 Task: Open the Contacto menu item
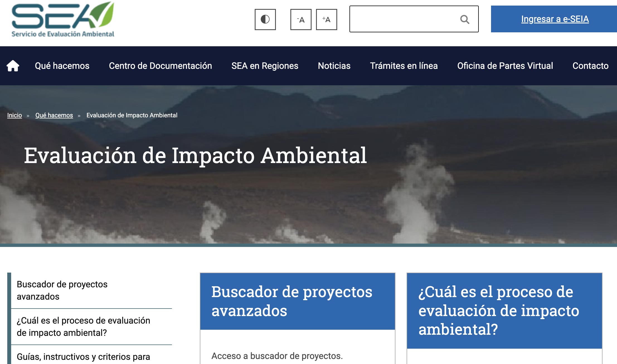coord(590,66)
